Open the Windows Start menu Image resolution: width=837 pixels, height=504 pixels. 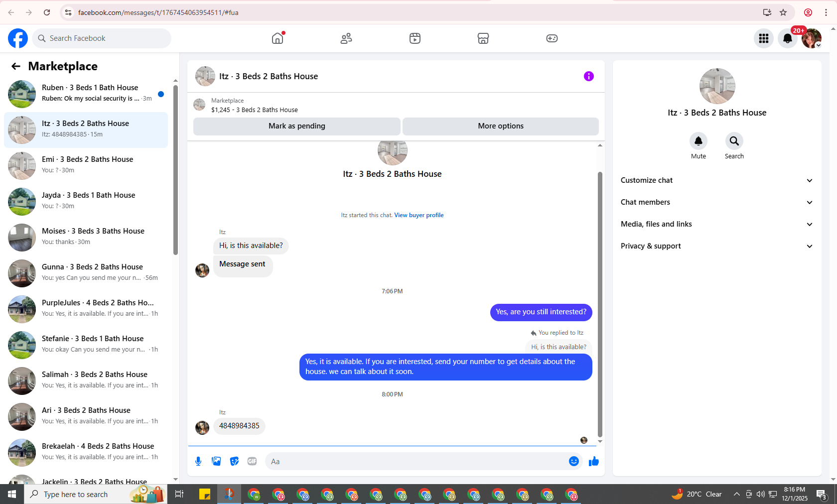(12, 494)
